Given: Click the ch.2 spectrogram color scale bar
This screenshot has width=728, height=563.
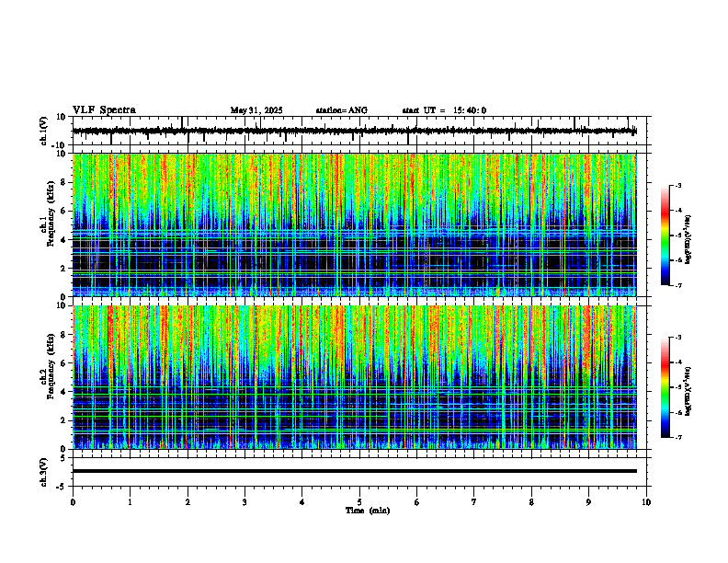Looking at the screenshot, I should click(665, 387).
